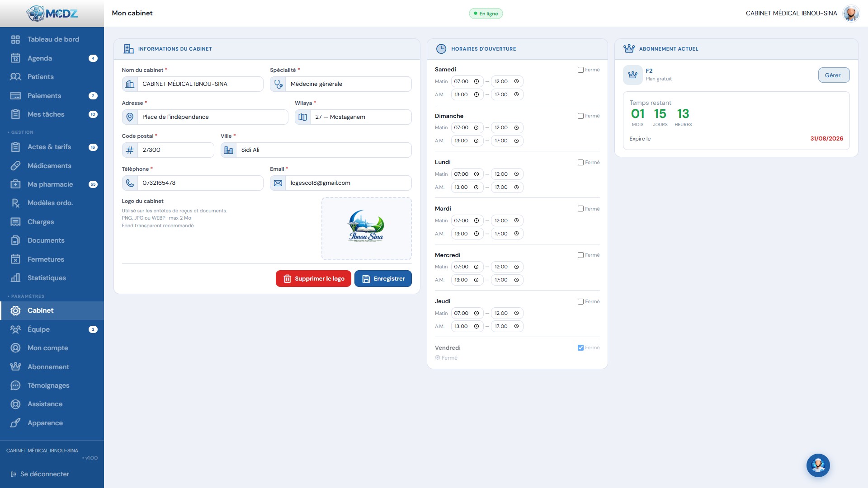The image size is (868, 488).
Task: Open the Wilaya dropdown showing Mostaganem
Action: click(x=353, y=117)
